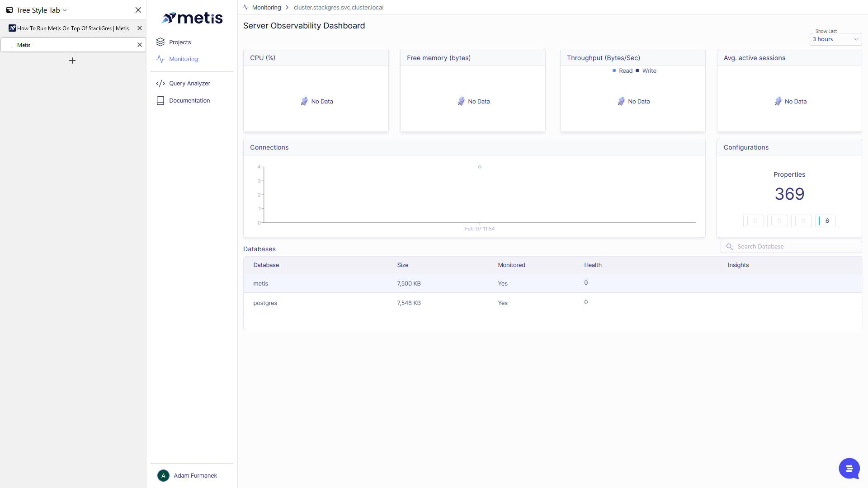This screenshot has height=488, width=868.
Task: Click the Monitoring pulse icon in the sidebar
Action: [x=160, y=59]
